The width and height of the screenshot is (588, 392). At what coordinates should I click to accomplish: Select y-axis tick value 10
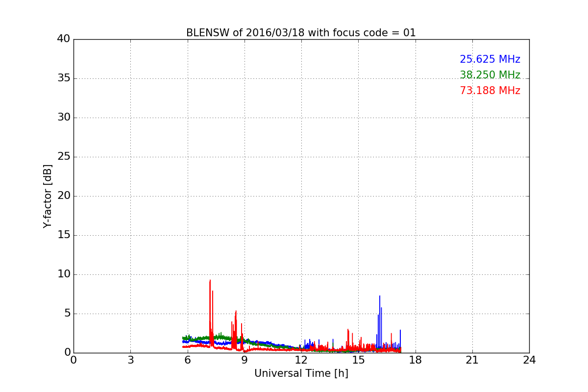(x=64, y=274)
